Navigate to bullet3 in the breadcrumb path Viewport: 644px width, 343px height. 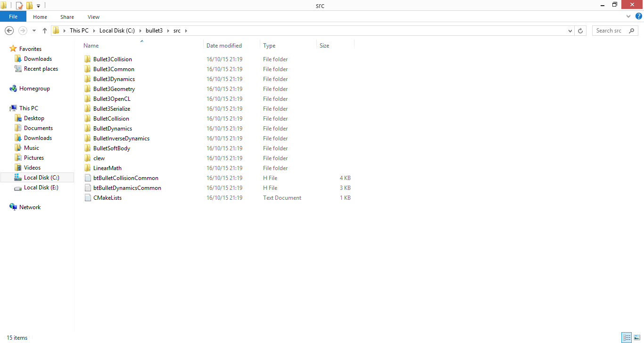(x=154, y=31)
